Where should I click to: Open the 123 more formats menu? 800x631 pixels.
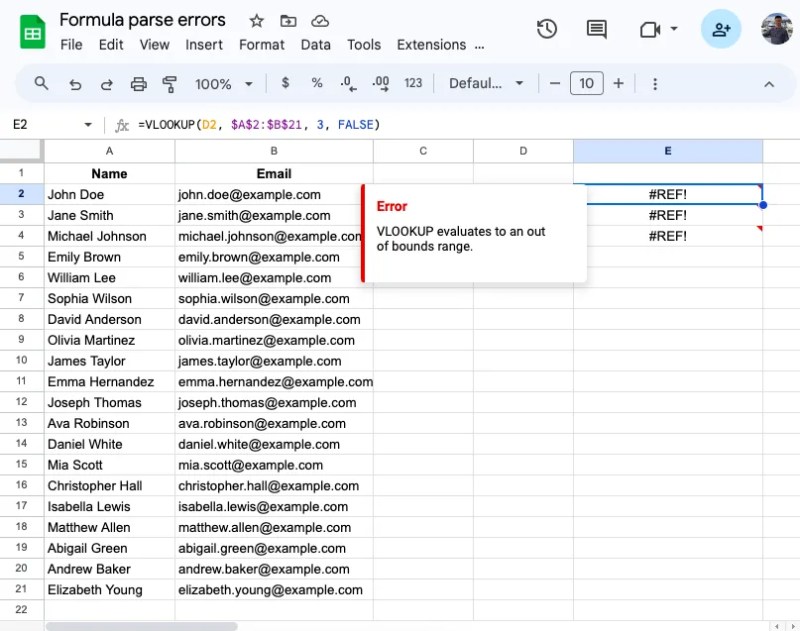[413, 83]
